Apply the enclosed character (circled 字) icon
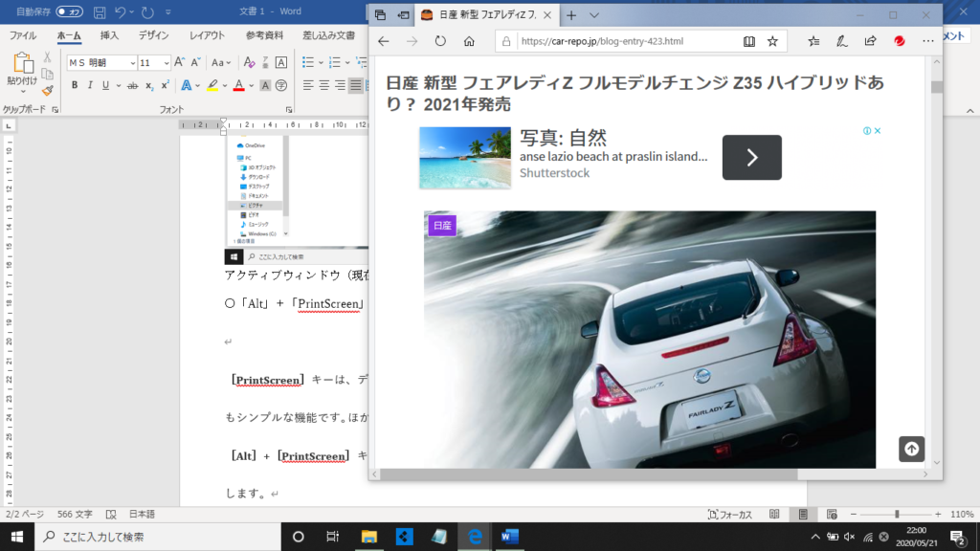This screenshot has height=551, width=980. 281,85
